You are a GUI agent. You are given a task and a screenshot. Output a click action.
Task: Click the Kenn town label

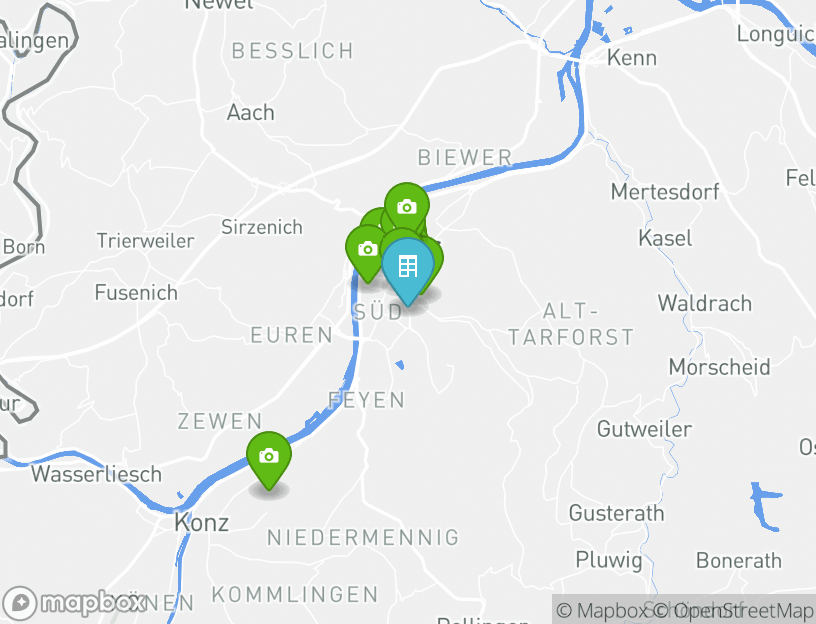(x=632, y=58)
